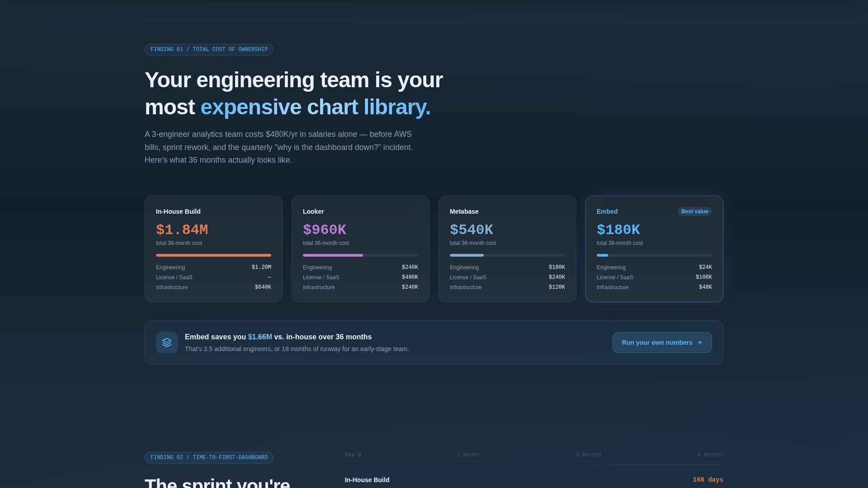Click Embed's $48K Infrastructure value
Image resolution: width=868 pixels, height=488 pixels.
[x=705, y=287]
